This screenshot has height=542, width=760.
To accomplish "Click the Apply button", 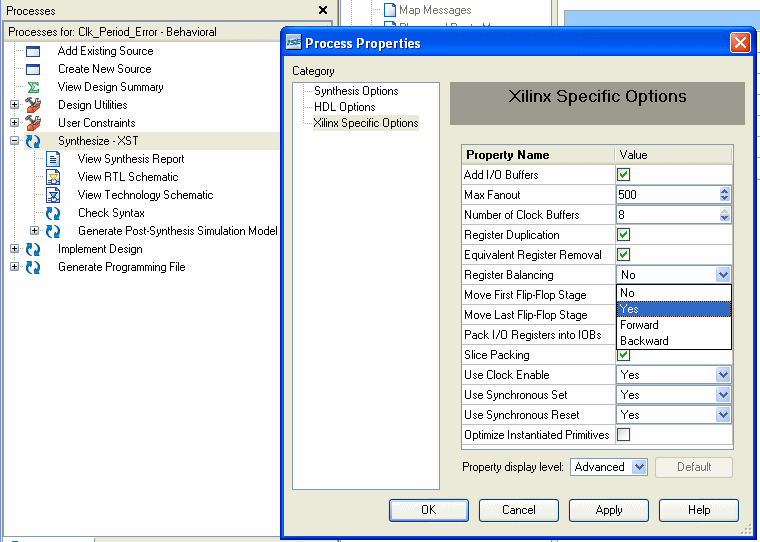I will [x=609, y=510].
